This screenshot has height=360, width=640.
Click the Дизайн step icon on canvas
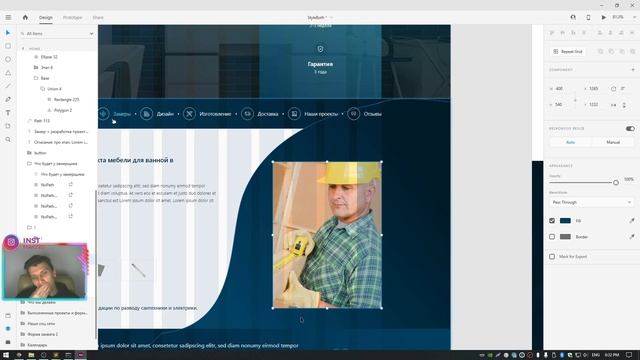point(146,114)
